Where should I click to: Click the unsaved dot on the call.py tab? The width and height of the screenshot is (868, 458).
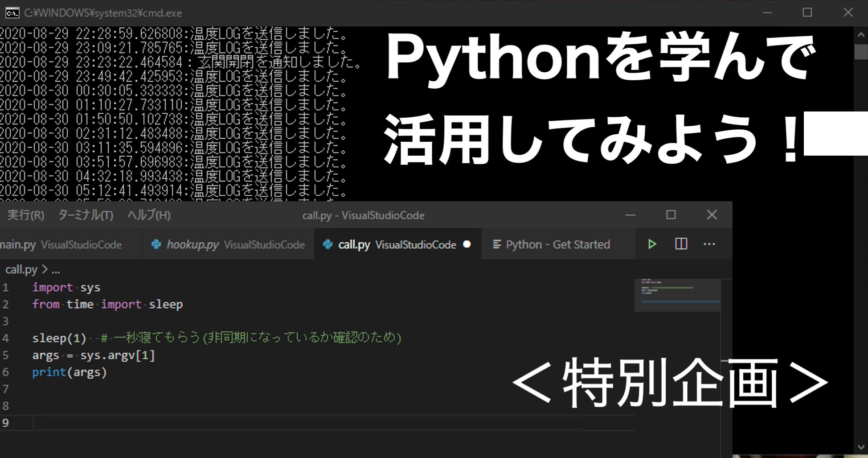(x=467, y=244)
